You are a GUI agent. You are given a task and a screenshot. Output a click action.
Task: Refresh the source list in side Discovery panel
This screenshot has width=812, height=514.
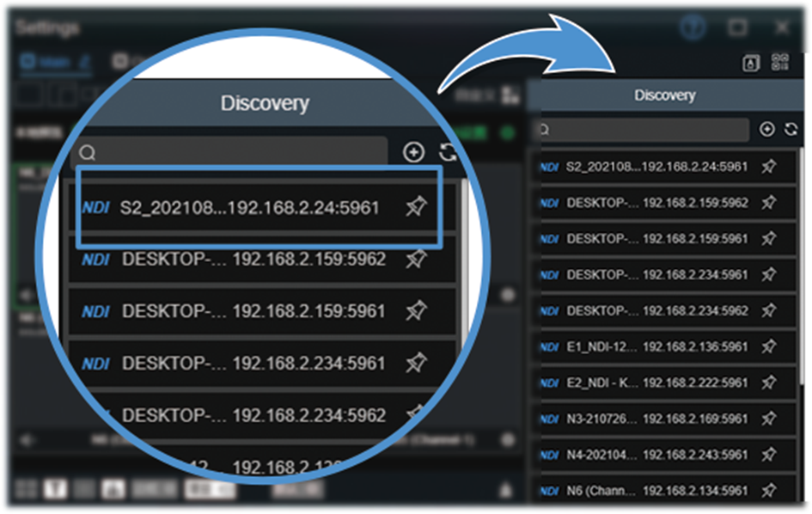791,129
